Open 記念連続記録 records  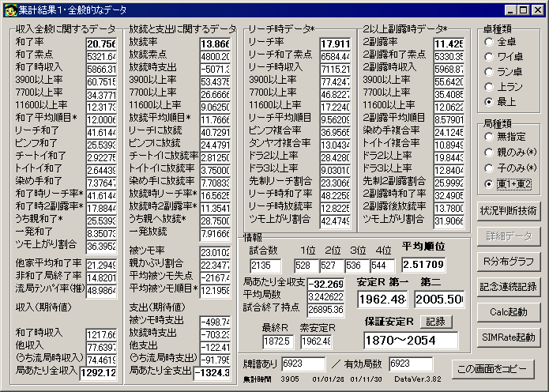pyautogui.click(x=509, y=287)
